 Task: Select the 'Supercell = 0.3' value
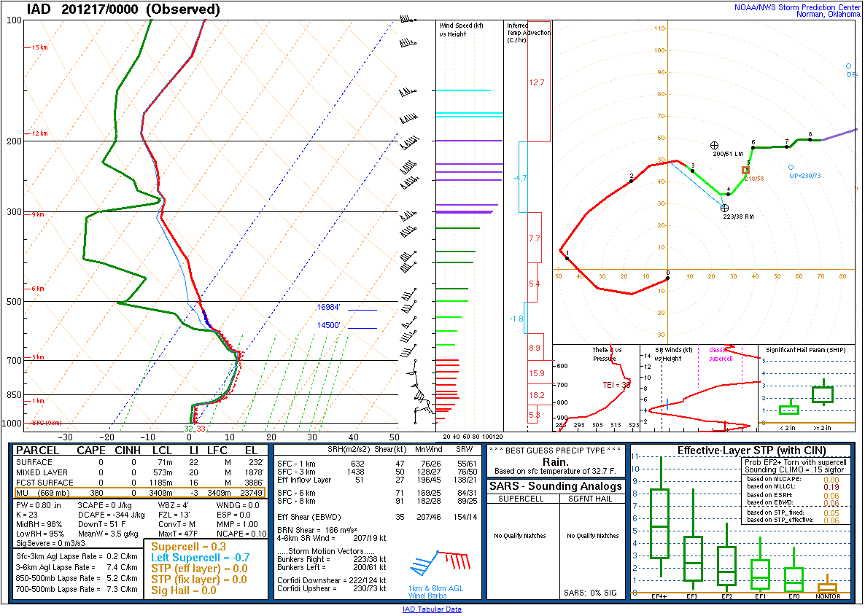[x=189, y=547]
